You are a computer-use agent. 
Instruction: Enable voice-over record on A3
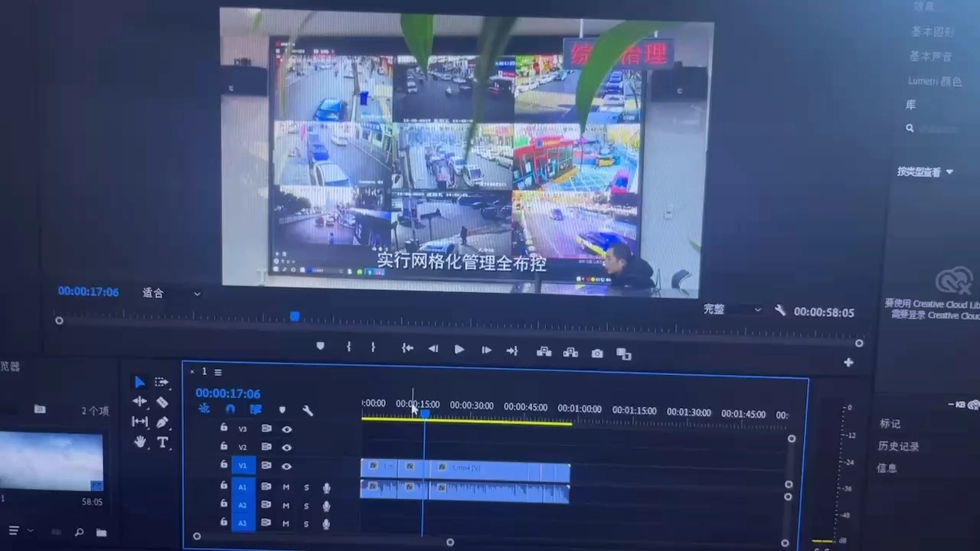click(326, 524)
